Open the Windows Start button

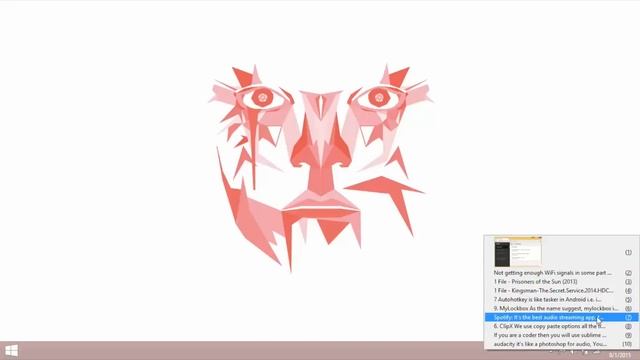click(11, 351)
